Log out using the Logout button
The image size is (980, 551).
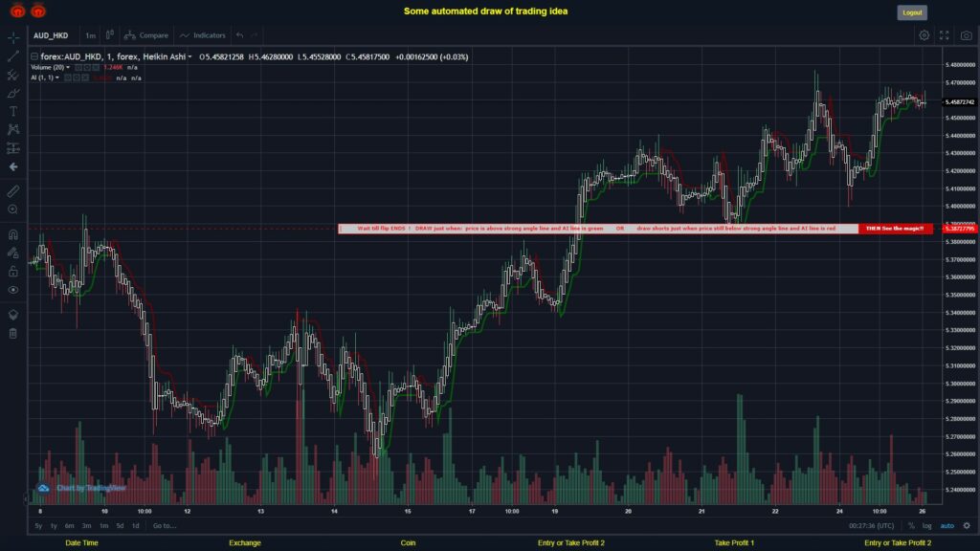point(912,12)
